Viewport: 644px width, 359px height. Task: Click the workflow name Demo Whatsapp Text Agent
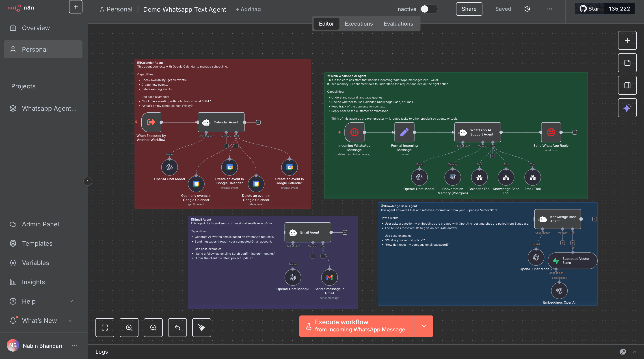[x=184, y=9]
